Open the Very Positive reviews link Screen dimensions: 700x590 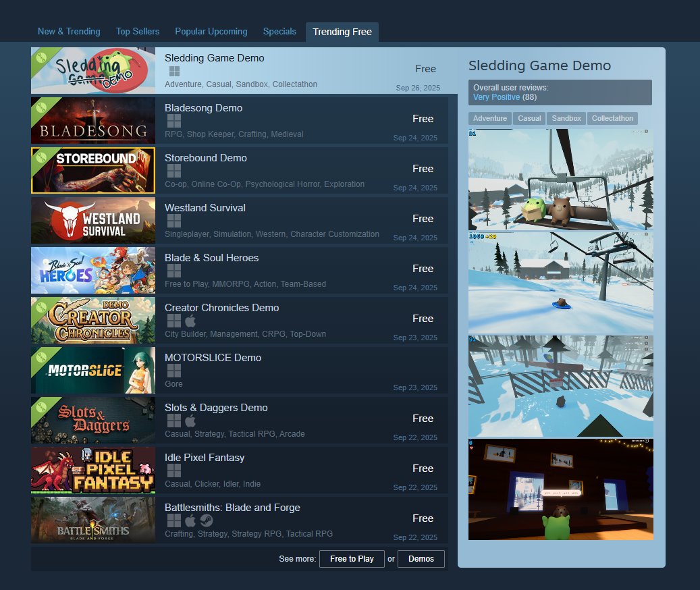pos(496,97)
